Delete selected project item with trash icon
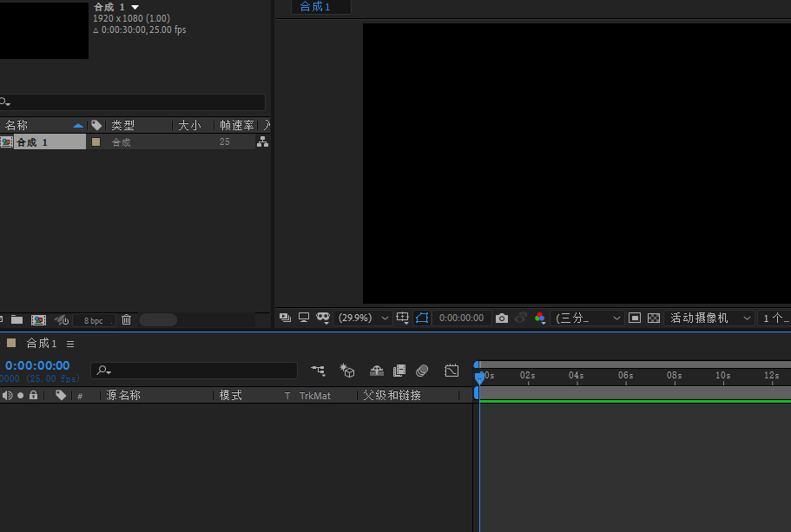791x532 pixels. click(126, 320)
